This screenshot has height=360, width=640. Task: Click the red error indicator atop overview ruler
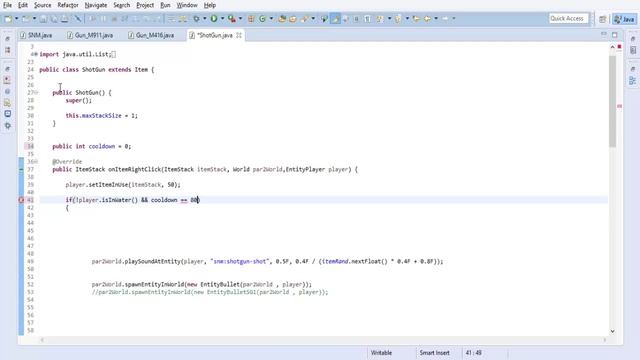click(619, 47)
